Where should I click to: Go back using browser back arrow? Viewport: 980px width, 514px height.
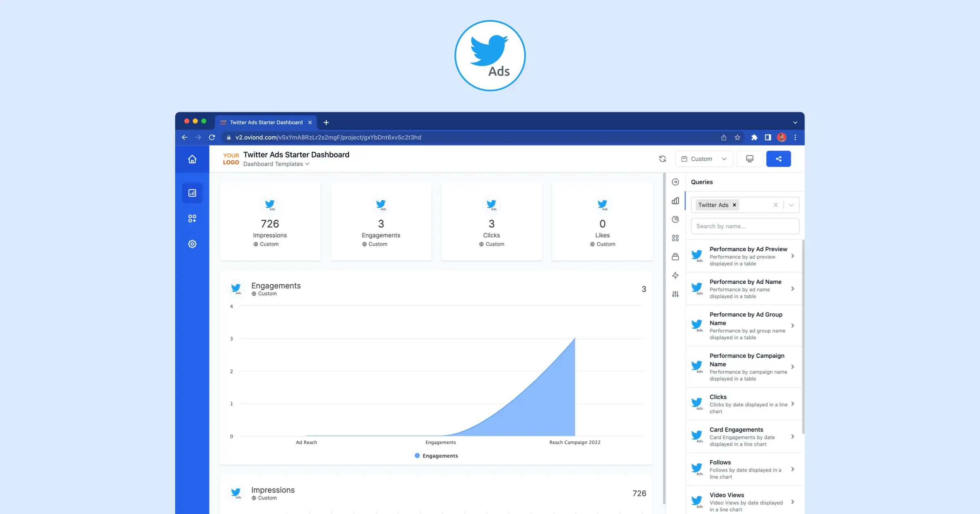pyautogui.click(x=185, y=137)
